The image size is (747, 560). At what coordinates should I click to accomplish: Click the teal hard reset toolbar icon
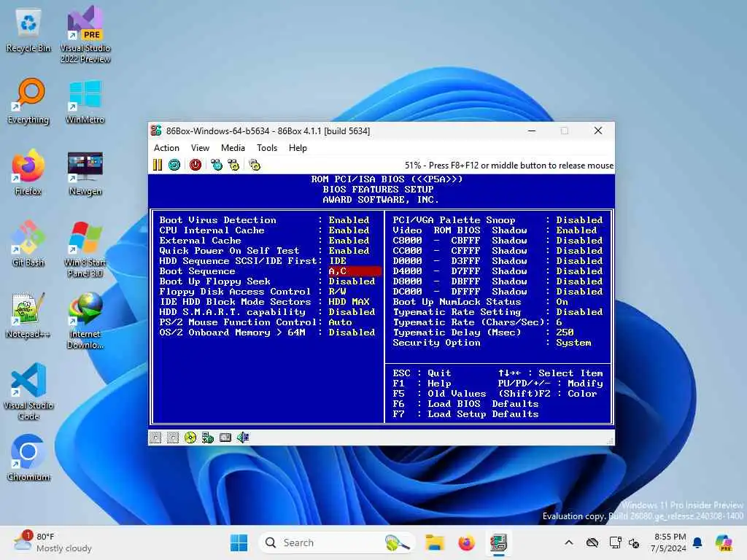click(174, 165)
